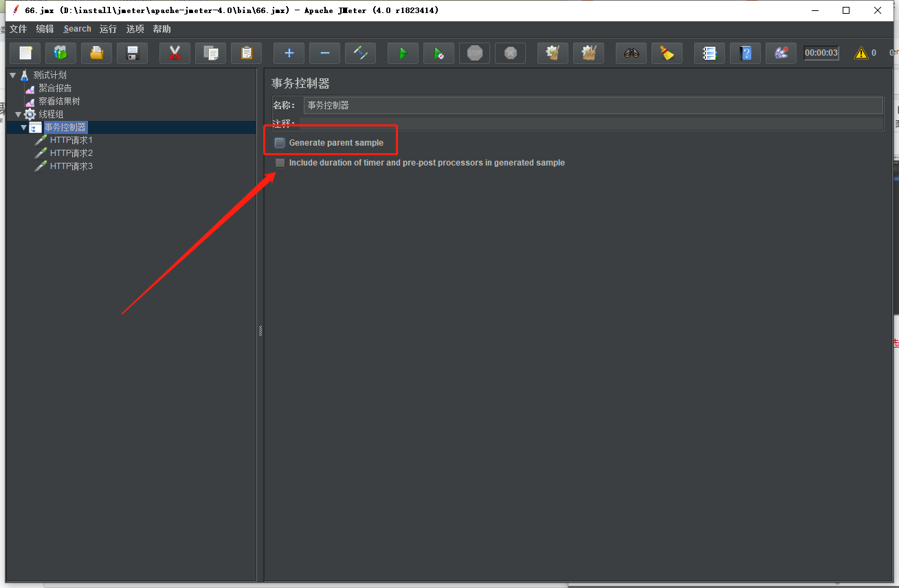The image size is (899, 588).
Task: Open the 帮助 menu
Action: (x=162, y=29)
